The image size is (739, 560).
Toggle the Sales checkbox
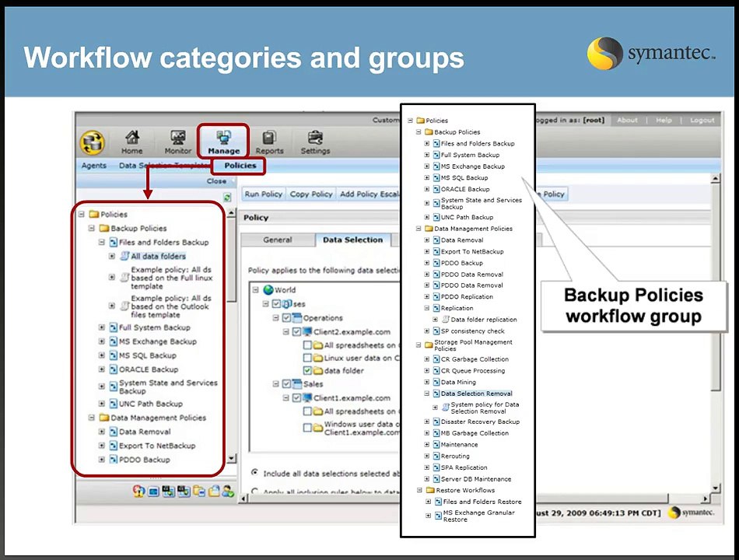[286, 383]
